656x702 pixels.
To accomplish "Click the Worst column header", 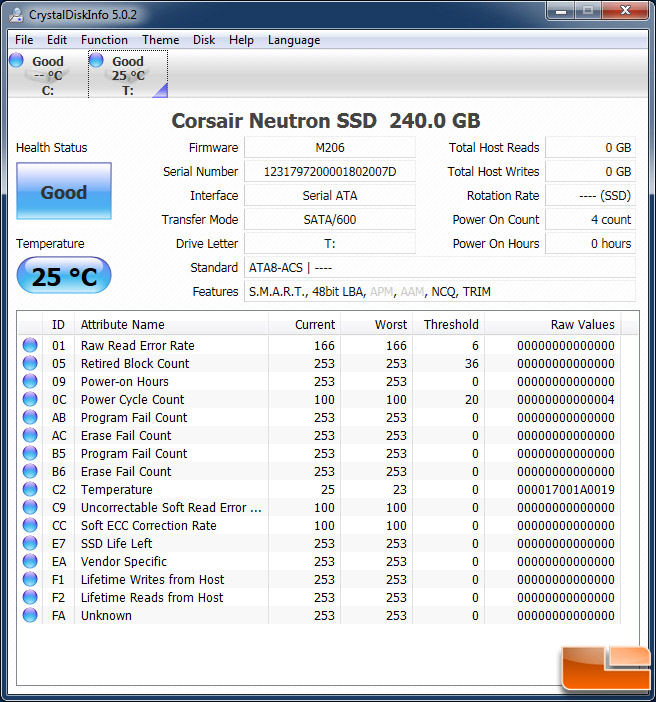I will [x=377, y=325].
